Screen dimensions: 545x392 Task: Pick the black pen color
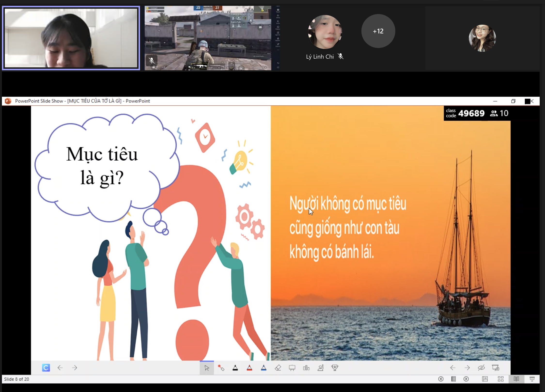click(235, 368)
